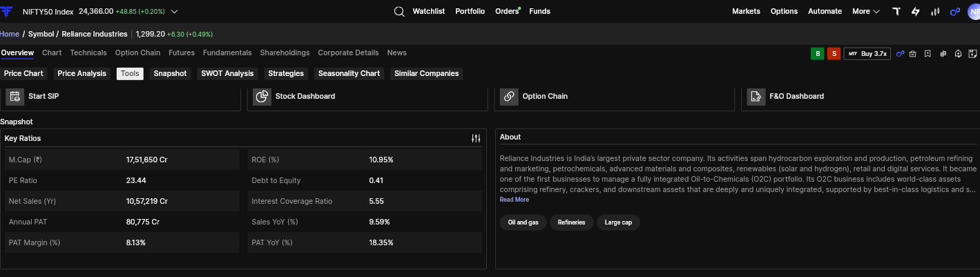
Task: Open the Fundamentals tab
Action: 227,52
